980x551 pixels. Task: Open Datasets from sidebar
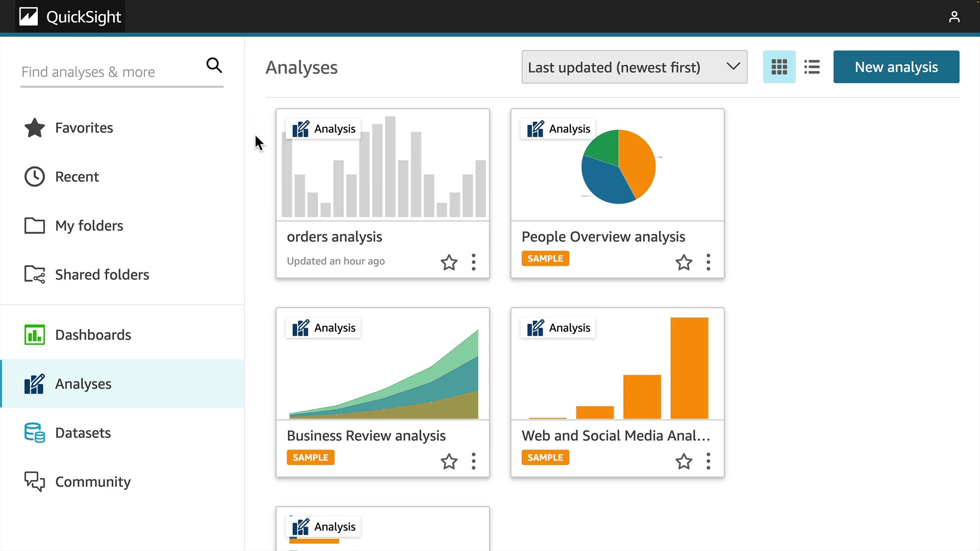click(83, 433)
